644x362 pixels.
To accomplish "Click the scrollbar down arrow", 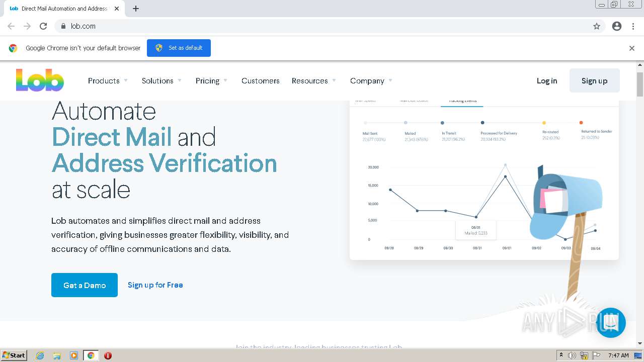I will tap(640, 343).
